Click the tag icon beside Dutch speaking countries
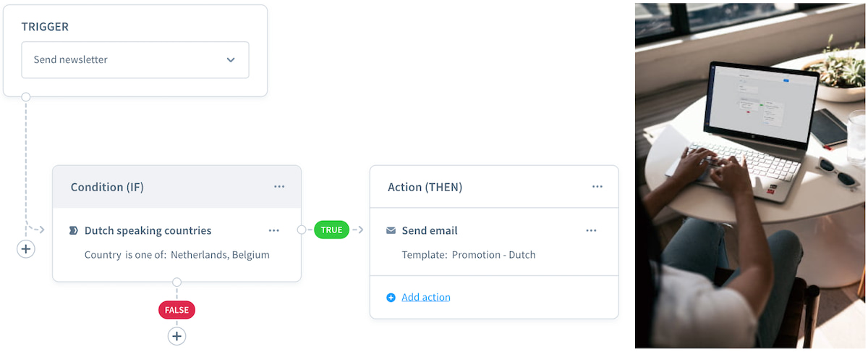868x352 pixels. click(73, 231)
